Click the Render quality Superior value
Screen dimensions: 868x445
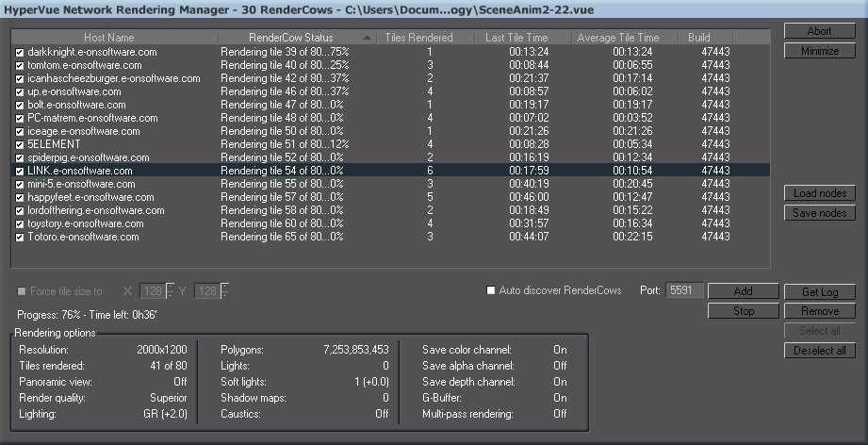(169, 398)
